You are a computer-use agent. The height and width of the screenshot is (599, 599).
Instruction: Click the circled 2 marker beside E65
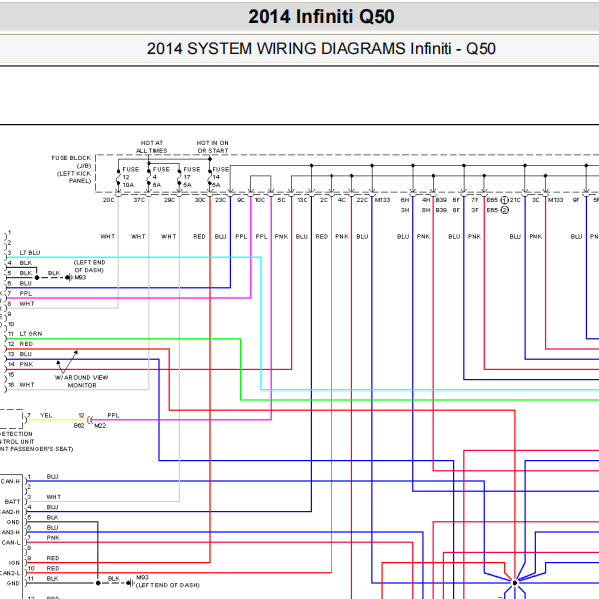[x=504, y=210]
